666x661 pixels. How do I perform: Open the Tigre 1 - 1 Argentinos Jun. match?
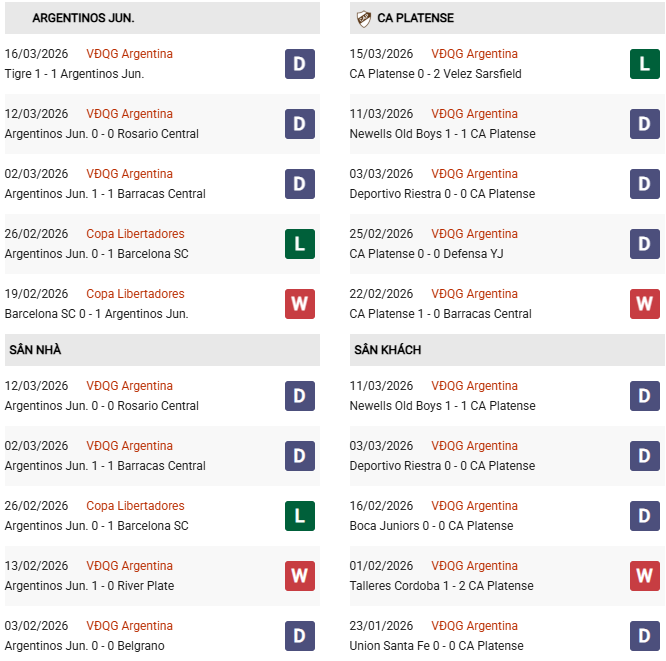[x=74, y=74]
